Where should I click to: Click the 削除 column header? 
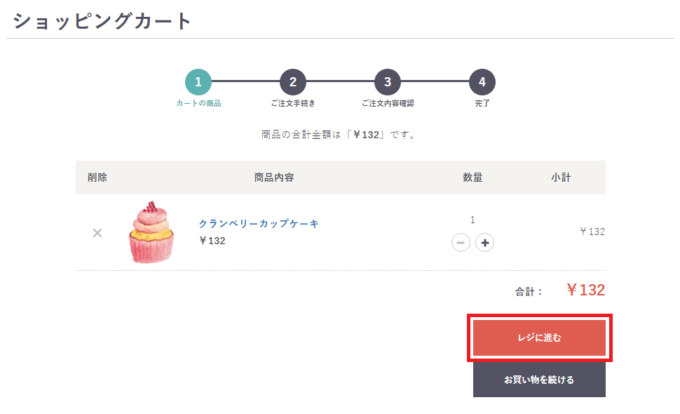tap(97, 177)
